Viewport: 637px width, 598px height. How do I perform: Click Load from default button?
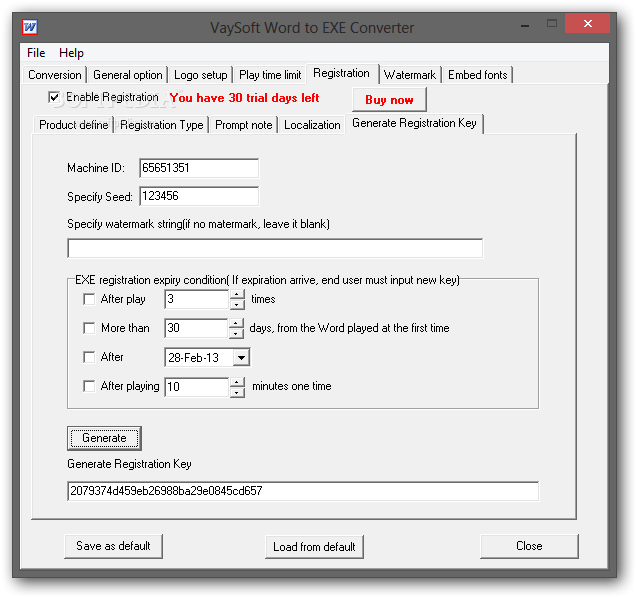point(314,547)
